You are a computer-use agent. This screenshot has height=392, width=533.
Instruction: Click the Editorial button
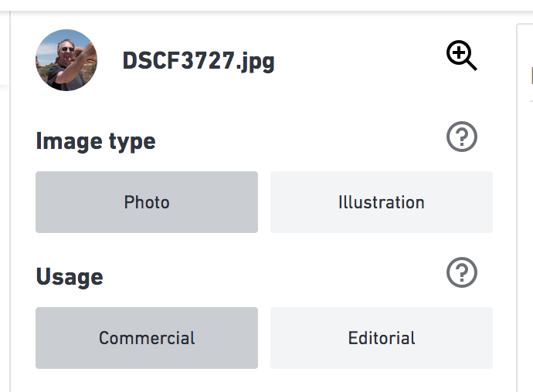pos(382,338)
